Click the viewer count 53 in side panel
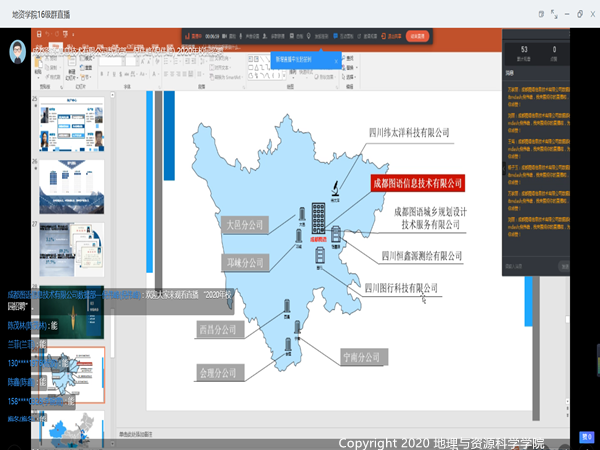The image size is (600, 450). coord(524,48)
